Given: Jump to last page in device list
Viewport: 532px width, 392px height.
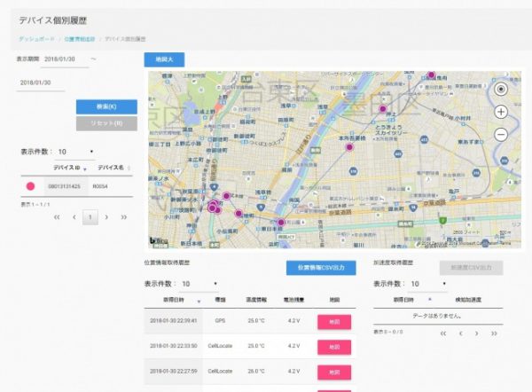Looking at the screenshot, I should (122, 216).
